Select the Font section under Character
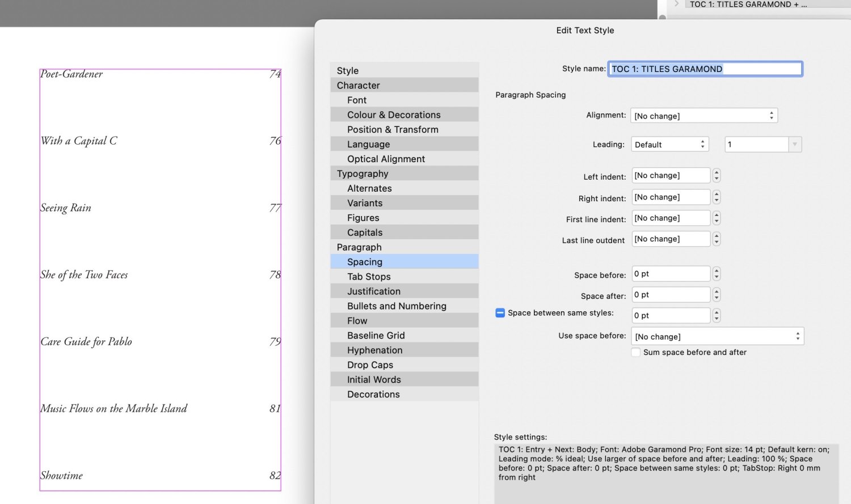Viewport: 851px width, 504px height. click(x=356, y=100)
